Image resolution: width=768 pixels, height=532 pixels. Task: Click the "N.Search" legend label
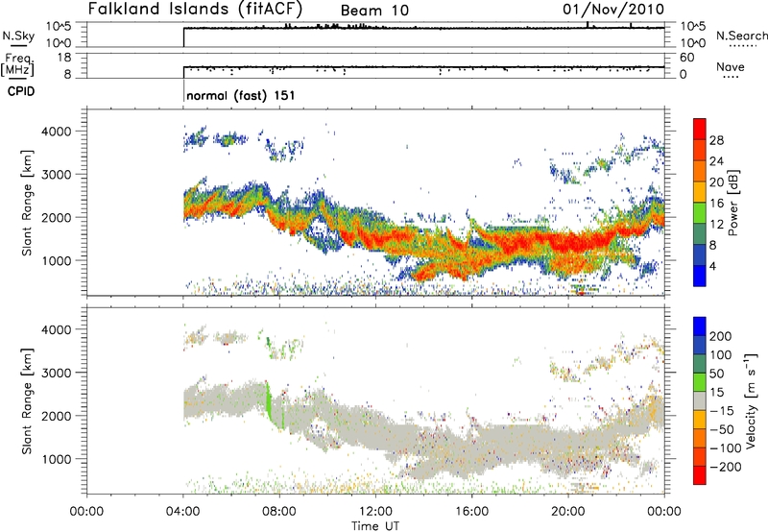coord(741,36)
